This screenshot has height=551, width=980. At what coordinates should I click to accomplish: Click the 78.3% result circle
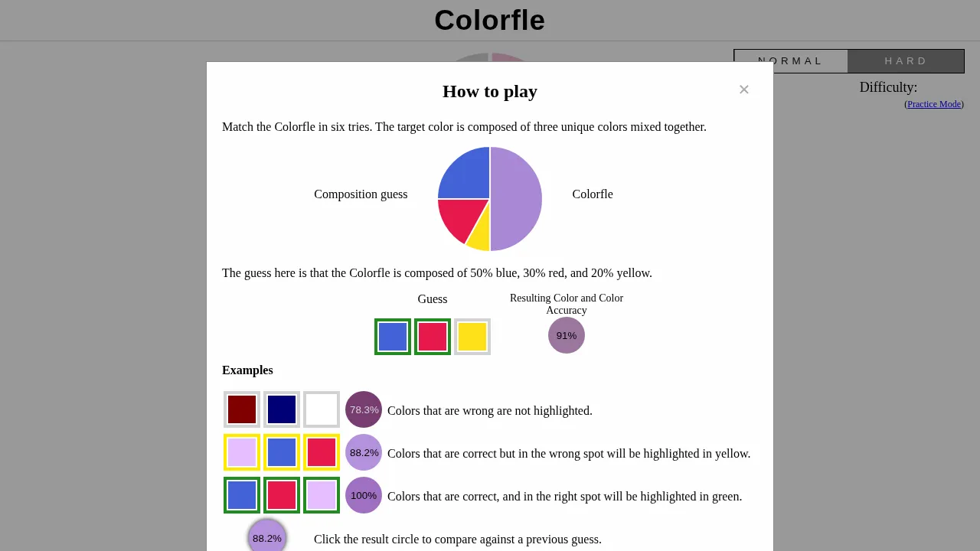point(364,409)
